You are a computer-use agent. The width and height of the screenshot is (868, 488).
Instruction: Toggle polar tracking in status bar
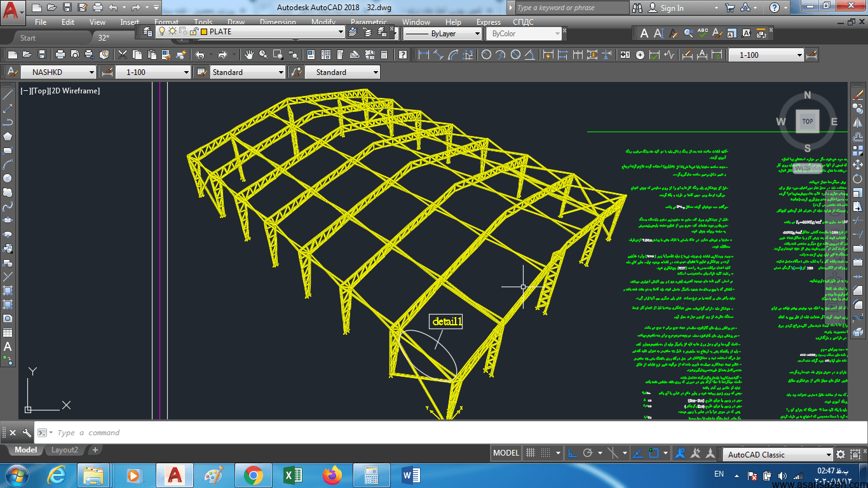tap(588, 453)
